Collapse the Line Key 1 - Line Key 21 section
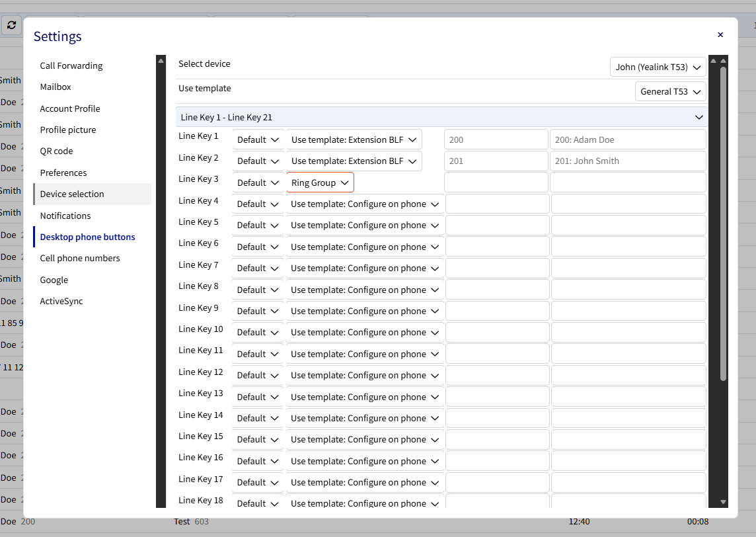The height and width of the screenshot is (537, 756). point(699,117)
